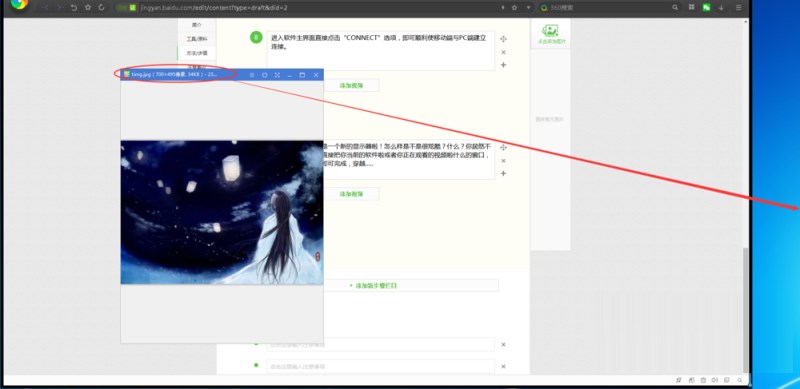Viewport: 800px width, 389px height.
Task: Click the green add picture icon
Action: tap(551, 31)
